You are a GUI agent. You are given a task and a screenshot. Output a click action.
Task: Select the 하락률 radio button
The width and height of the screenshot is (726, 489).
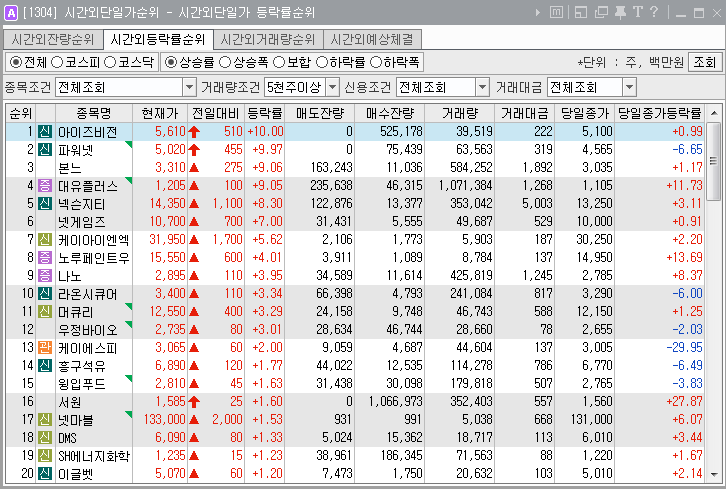tap(321, 62)
